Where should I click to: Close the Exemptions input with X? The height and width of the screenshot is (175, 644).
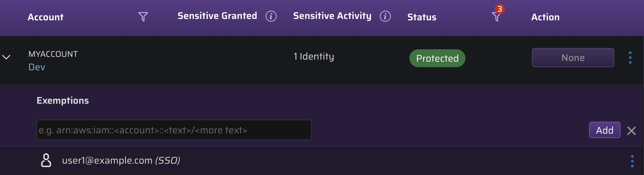(632, 131)
